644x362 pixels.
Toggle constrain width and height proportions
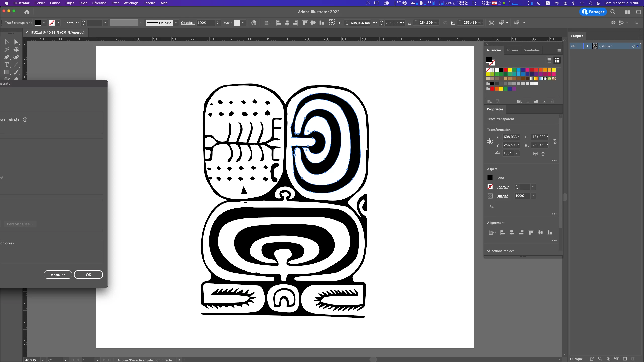tap(555, 141)
